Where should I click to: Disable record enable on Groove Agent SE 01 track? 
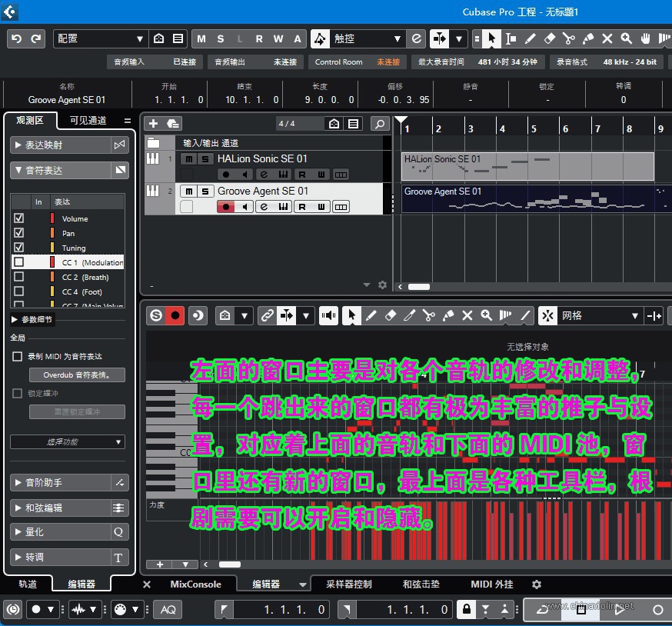[x=226, y=207]
